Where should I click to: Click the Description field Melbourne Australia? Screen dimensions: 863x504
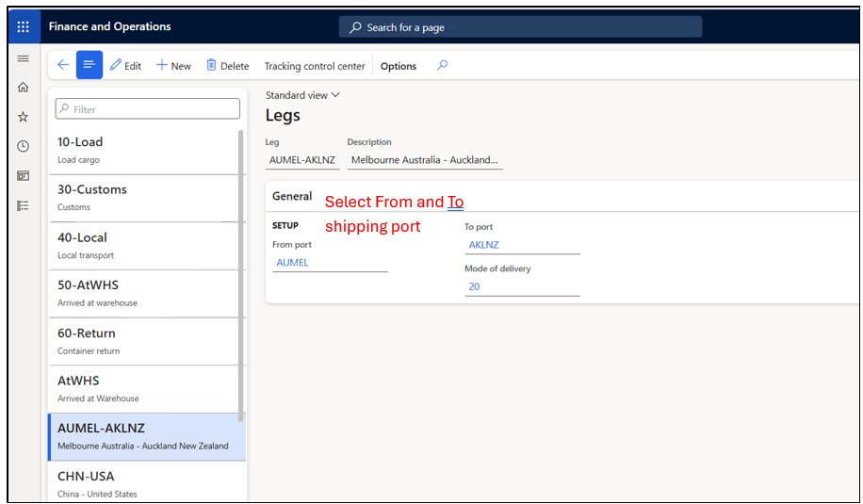click(x=425, y=160)
